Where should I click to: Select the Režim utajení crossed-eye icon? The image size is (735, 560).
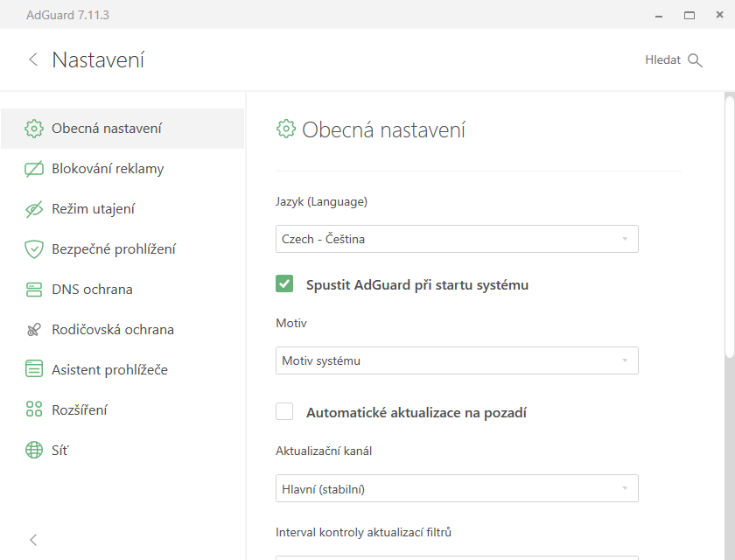[34, 209]
